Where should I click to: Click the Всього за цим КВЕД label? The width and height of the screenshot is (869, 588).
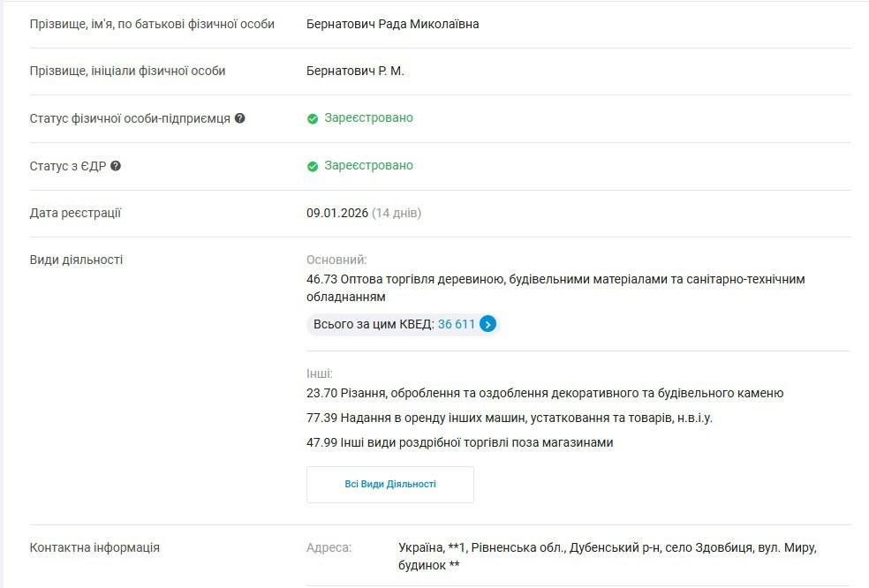click(374, 324)
